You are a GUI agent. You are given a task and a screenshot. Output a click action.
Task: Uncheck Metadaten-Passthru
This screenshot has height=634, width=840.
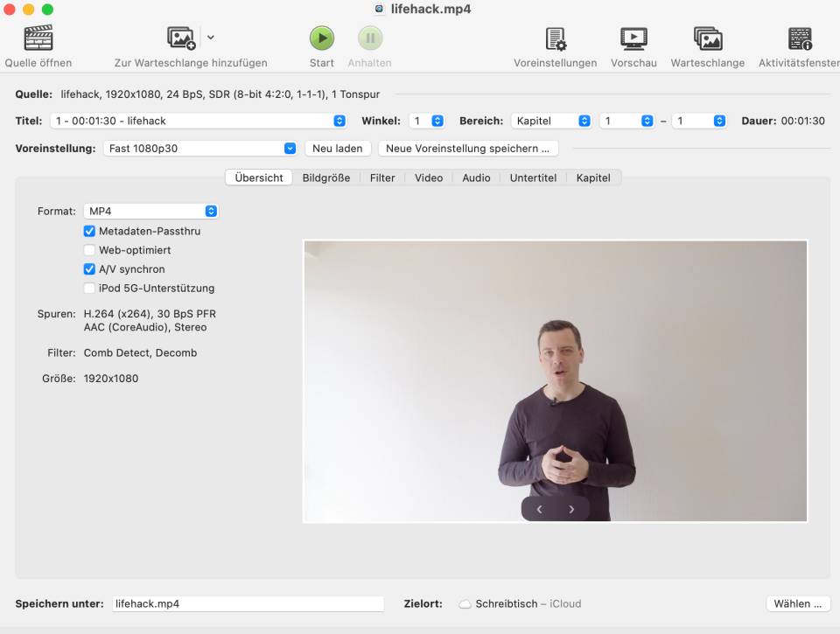(x=89, y=231)
